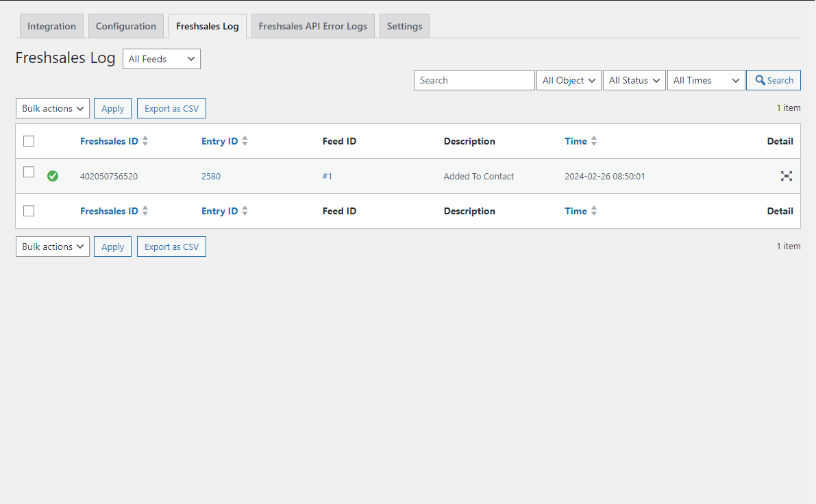Sort by Time header link
Image resolution: width=816 pixels, height=504 pixels.
pyautogui.click(x=576, y=141)
